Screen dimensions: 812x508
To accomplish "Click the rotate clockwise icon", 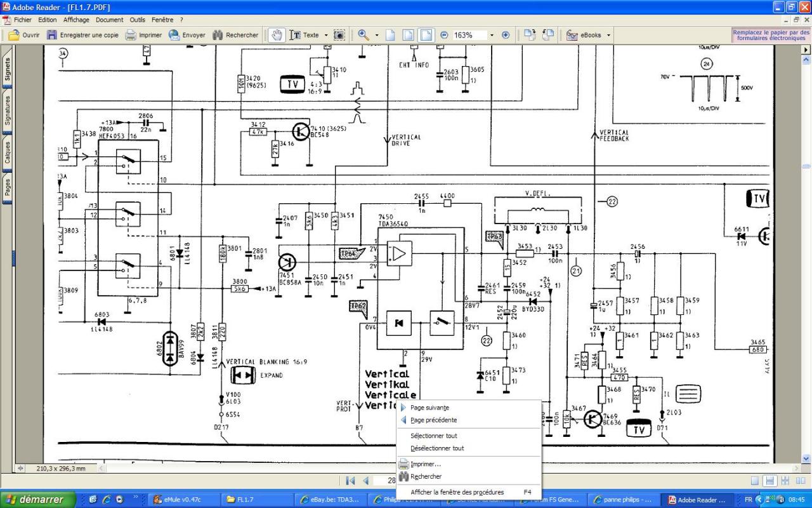I will (x=530, y=35).
